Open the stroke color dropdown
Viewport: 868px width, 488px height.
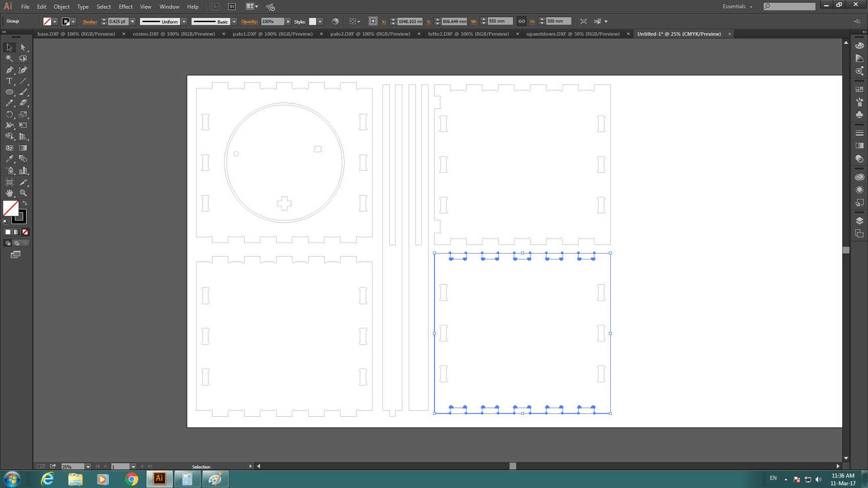coord(73,22)
